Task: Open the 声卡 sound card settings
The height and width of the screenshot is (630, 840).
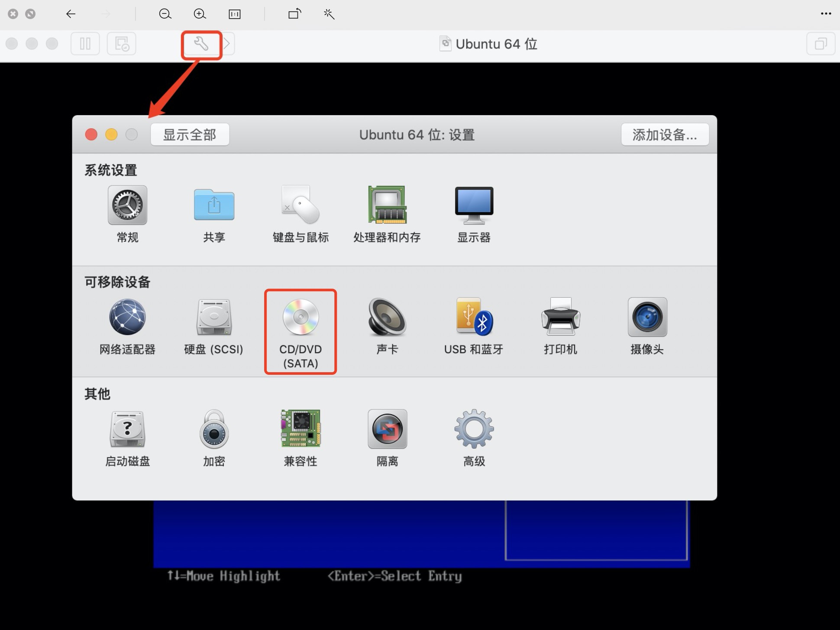Action: click(387, 318)
